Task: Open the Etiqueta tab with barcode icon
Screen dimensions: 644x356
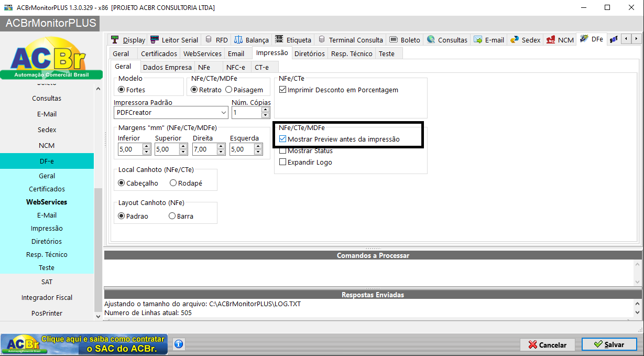Action: pos(293,40)
